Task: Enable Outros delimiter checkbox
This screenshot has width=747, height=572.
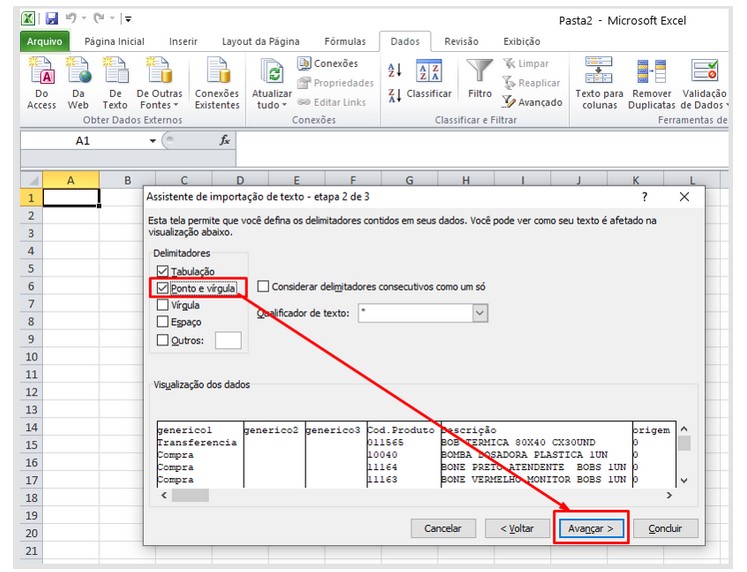Action: click(x=162, y=340)
